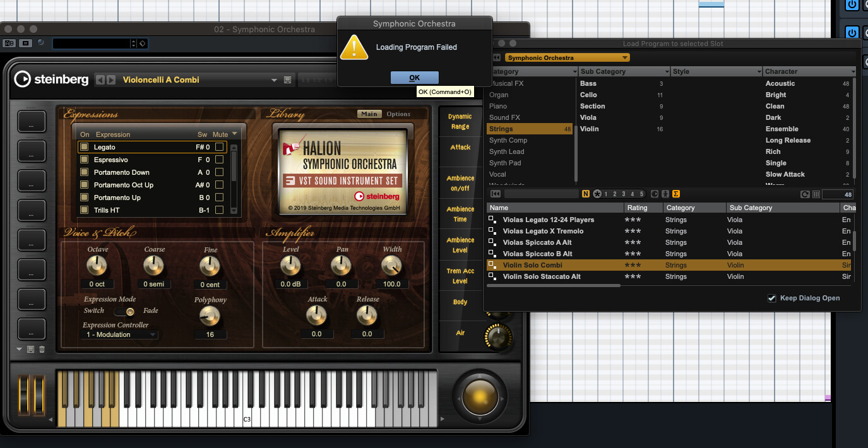Mute the Legato expression
This screenshot has height=448, width=868.
pos(219,147)
